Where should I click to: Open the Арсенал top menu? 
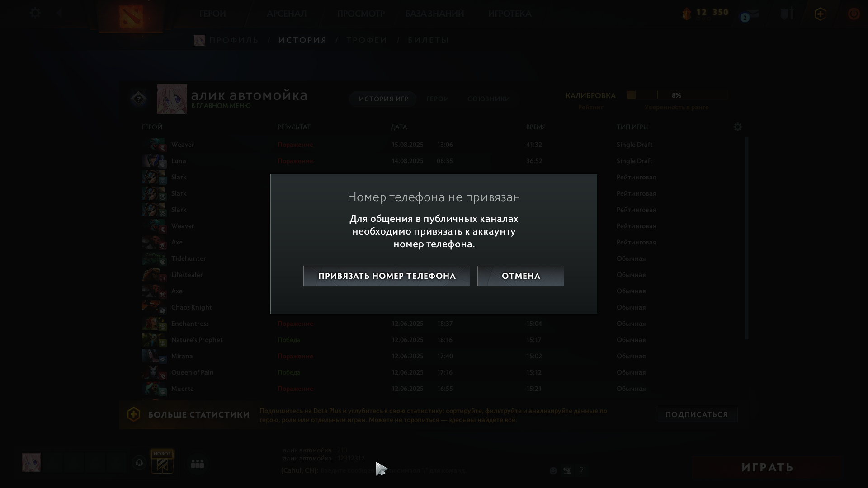(x=287, y=14)
